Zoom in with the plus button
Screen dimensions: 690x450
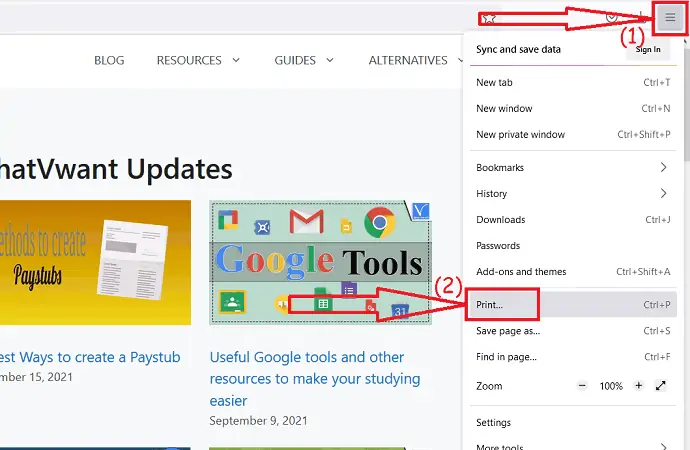639,386
